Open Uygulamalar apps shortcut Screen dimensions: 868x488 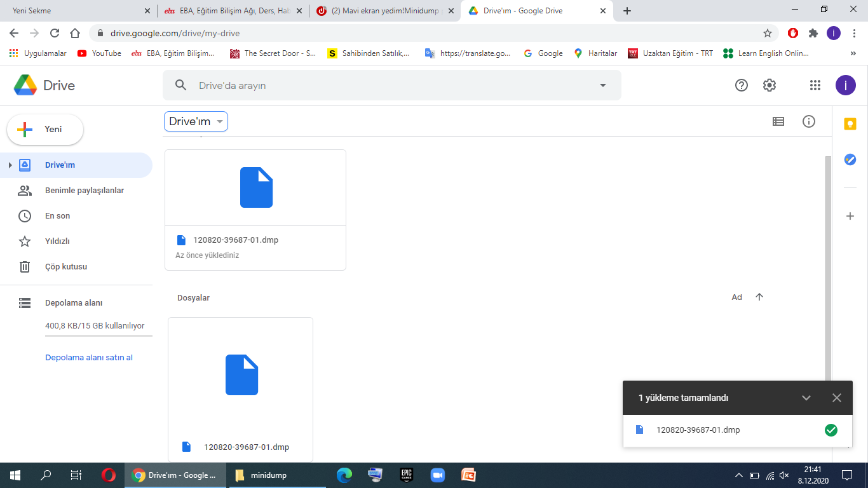coord(38,53)
